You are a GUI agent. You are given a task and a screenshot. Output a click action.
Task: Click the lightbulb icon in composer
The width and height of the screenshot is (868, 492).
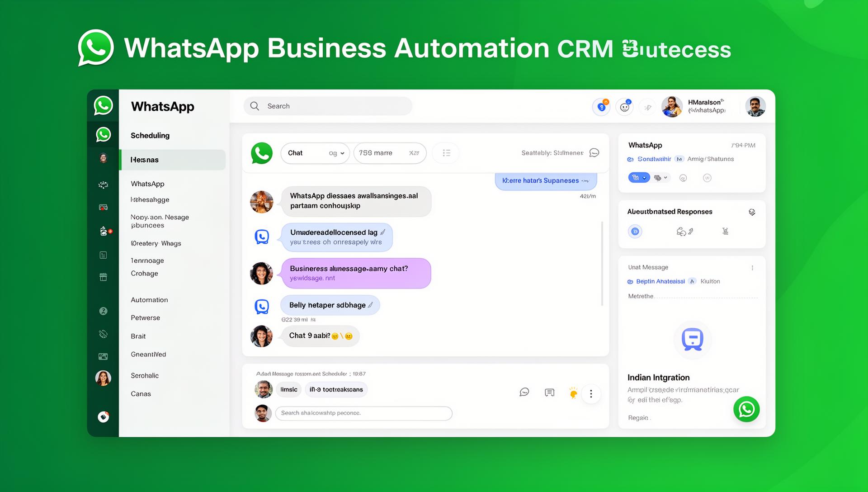pyautogui.click(x=573, y=393)
